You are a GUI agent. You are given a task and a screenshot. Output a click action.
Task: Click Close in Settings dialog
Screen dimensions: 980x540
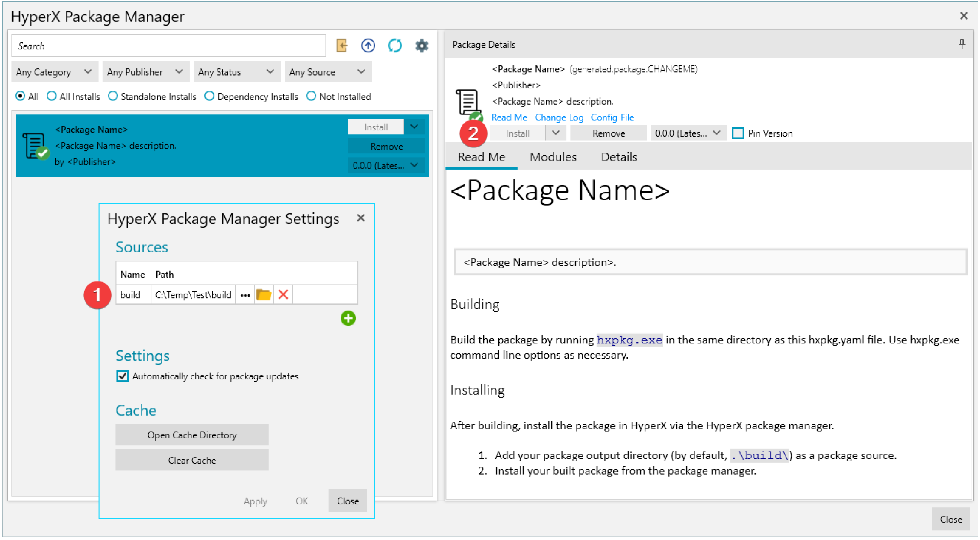348,501
